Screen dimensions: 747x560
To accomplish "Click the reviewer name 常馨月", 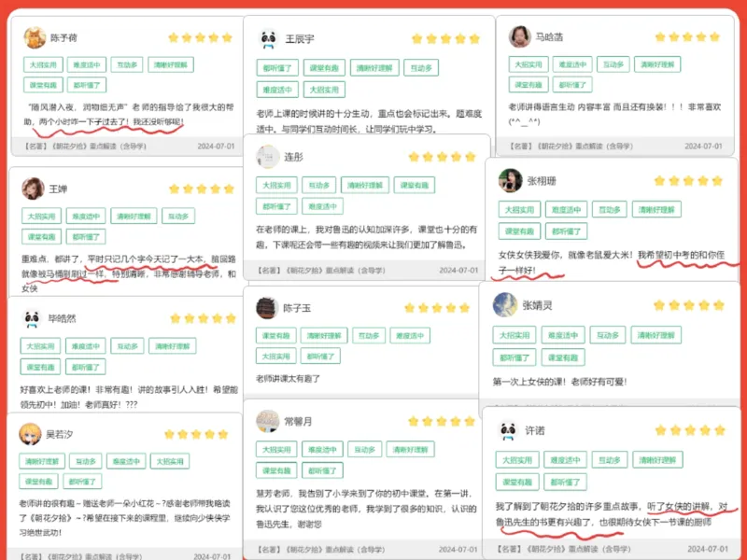I will coord(298,422).
